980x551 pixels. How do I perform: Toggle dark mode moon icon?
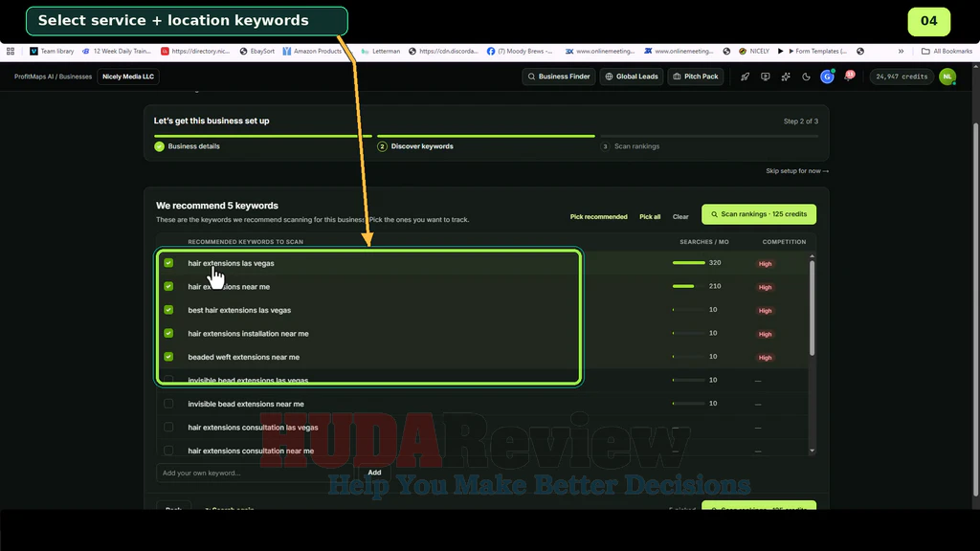pos(806,77)
